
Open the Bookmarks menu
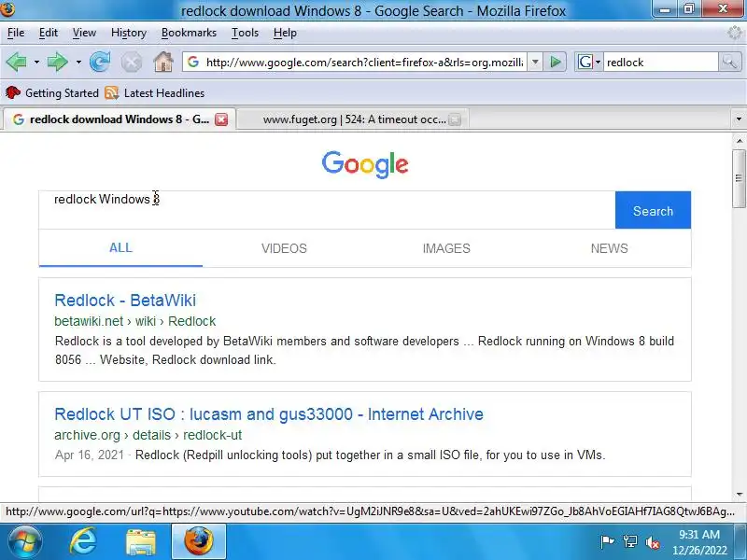tap(189, 33)
